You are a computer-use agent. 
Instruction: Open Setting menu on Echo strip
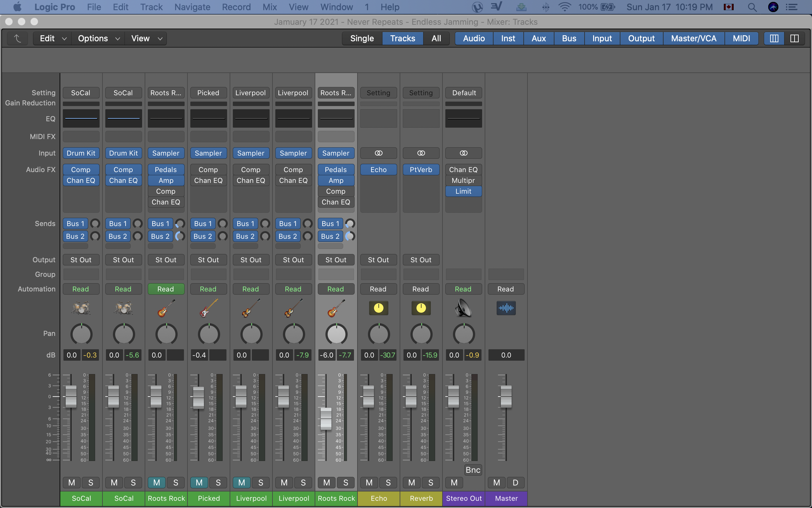[x=378, y=93]
